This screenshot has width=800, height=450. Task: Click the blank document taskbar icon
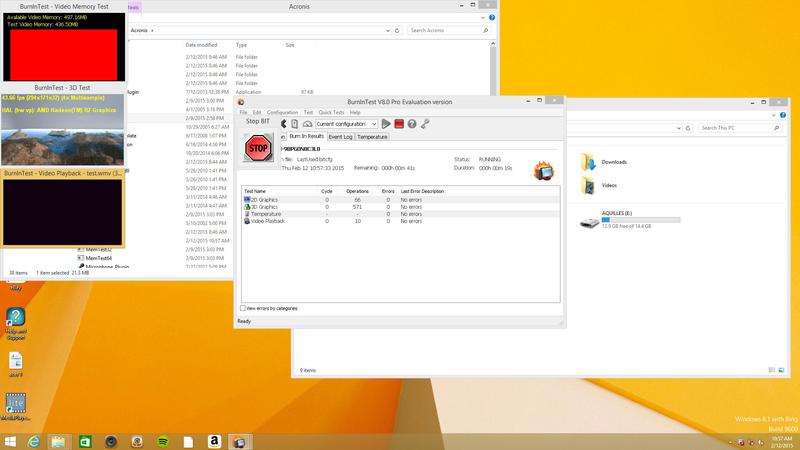188,441
